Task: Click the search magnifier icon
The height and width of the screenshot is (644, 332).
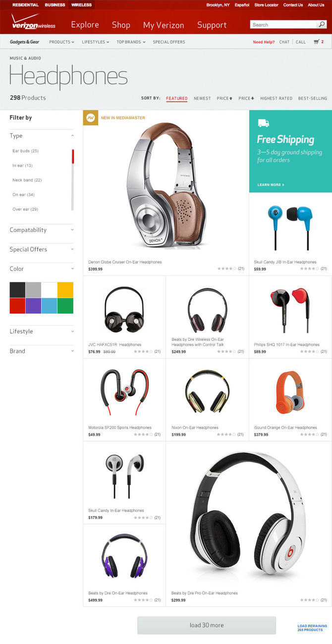Action: (x=321, y=24)
